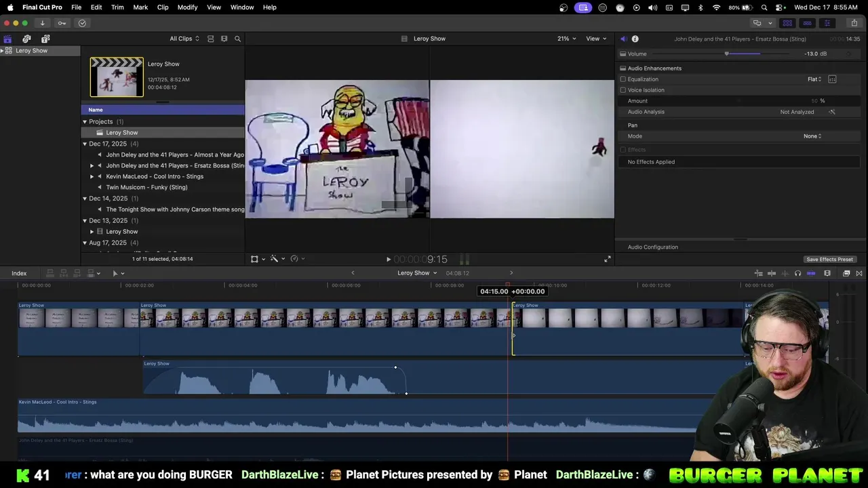The height and width of the screenshot is (488, 868).
Task: Click the Effects checkbox
Action: (623, 150)
